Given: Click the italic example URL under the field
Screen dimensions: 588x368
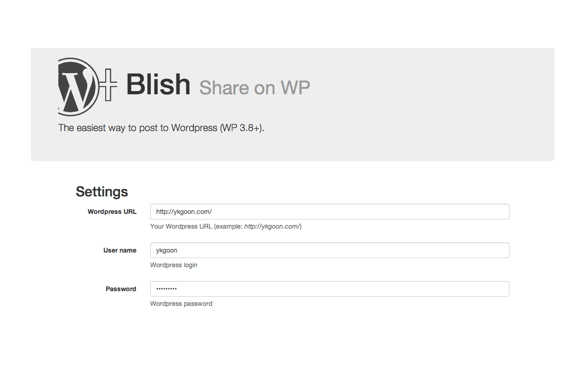Looking at the screenshot, I should coord(272,226).
